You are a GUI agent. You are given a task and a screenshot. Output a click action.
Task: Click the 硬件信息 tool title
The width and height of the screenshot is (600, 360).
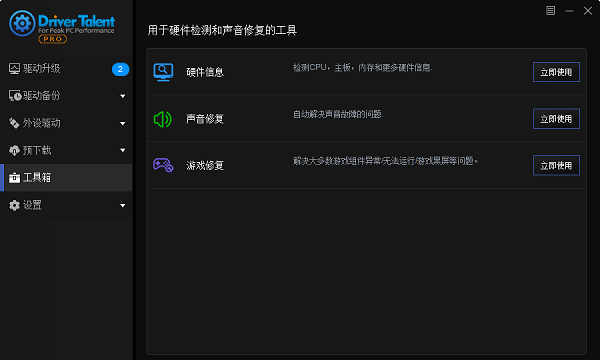tap(205, 72)
